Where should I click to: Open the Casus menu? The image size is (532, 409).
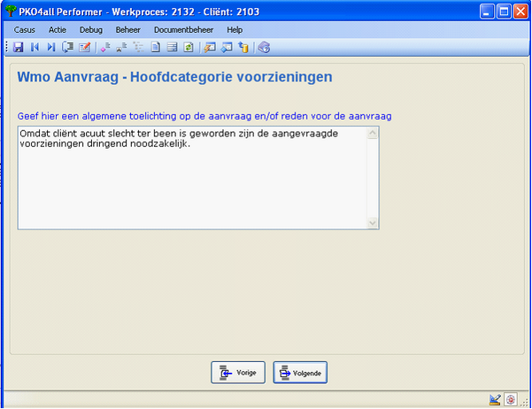click(25, 30)
